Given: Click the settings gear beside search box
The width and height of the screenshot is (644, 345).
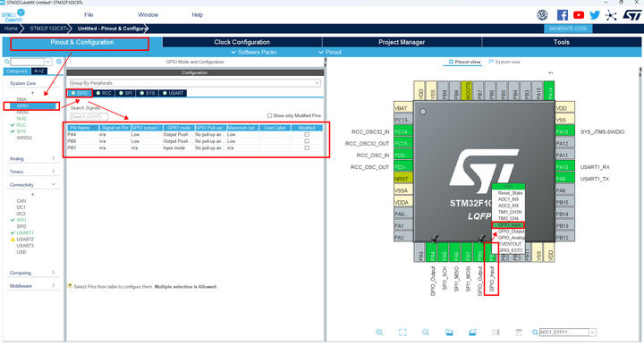Looking at the screenshot, I should [59, 62].
